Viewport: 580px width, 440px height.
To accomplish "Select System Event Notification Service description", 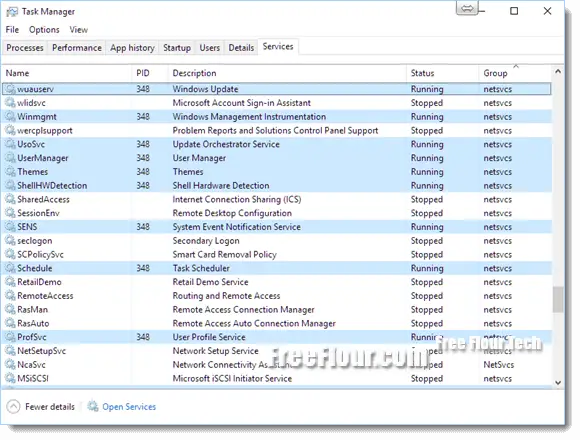I will pyautogui.click(x=236, y=227).
